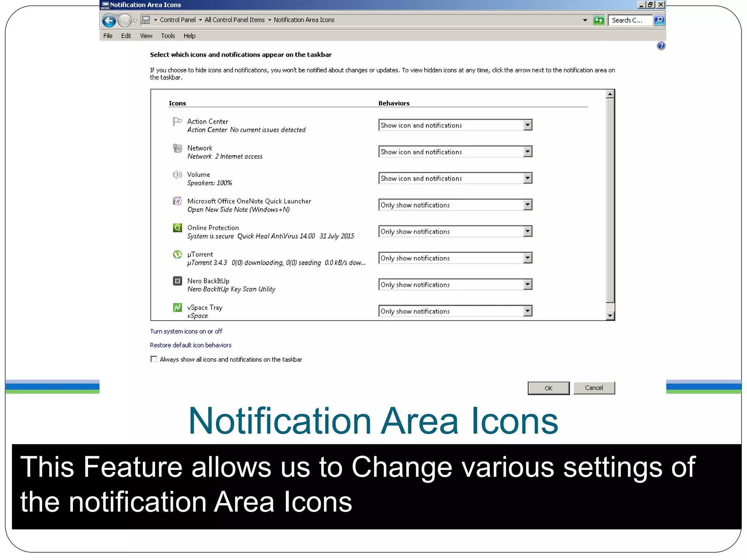747x560 pixels.
Task: Click the Action Center flag icon
Action: (x=177, y=121)
